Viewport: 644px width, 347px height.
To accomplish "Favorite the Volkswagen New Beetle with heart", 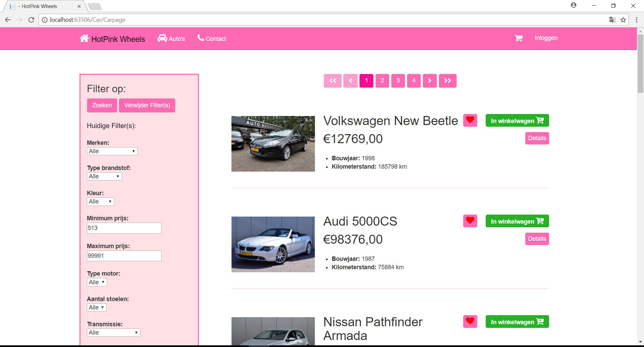I will (470, 120).
